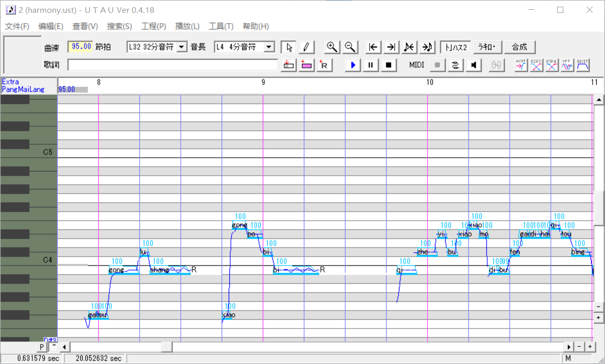The width and height of the screenshot is (605, 364).
Task: Click the horizontal zoom plus button at bottom right
Action: [x=590, y=347]
